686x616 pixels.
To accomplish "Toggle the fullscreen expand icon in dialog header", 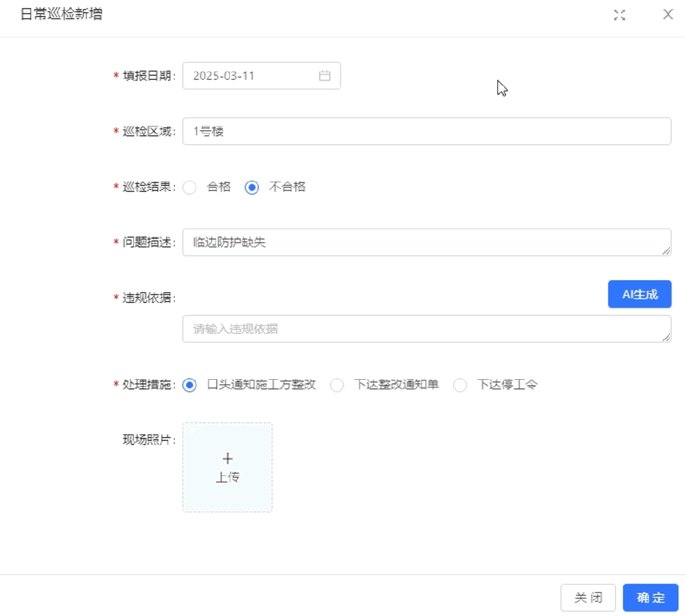I will pyautogui.click(x=619, y=15).
